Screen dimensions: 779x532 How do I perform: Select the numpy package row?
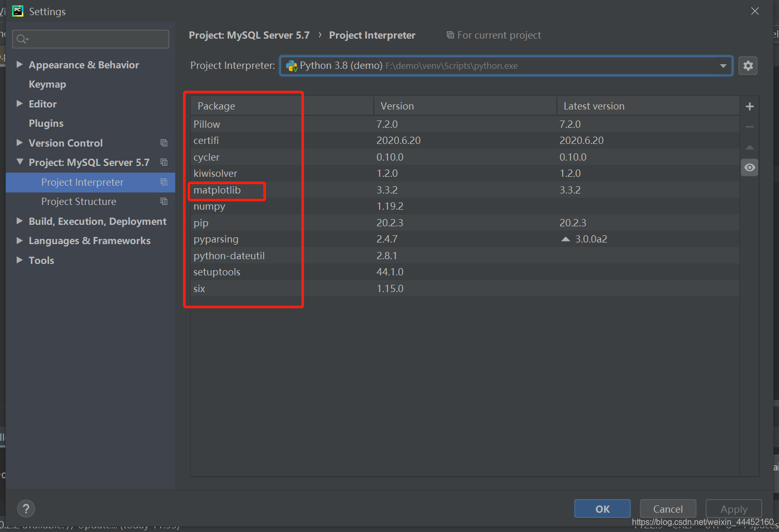coord(465,206)
